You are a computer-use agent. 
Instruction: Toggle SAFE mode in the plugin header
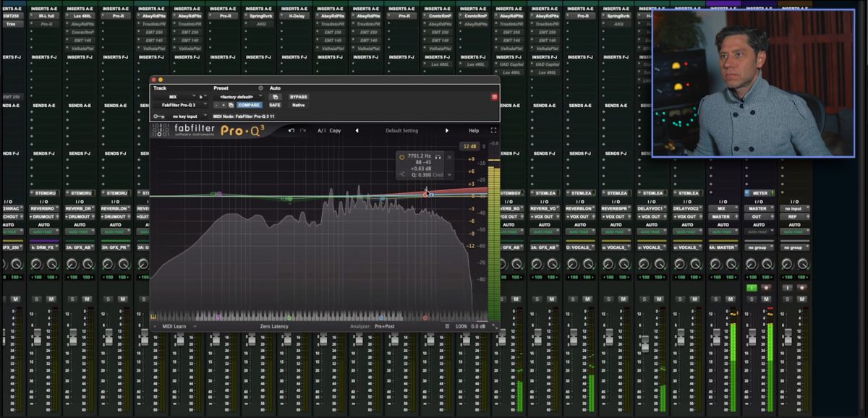point(275,106)
